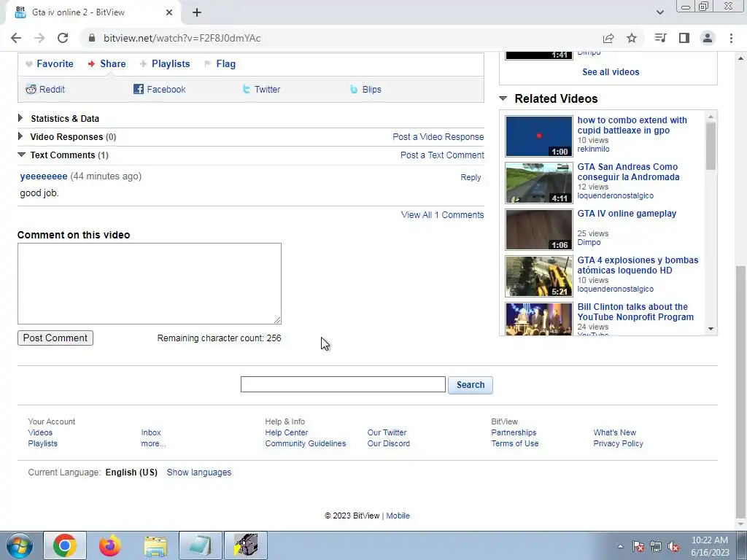Click the muted volume tray icon
The image size is (747, 560).
click(x=673, y=547)
